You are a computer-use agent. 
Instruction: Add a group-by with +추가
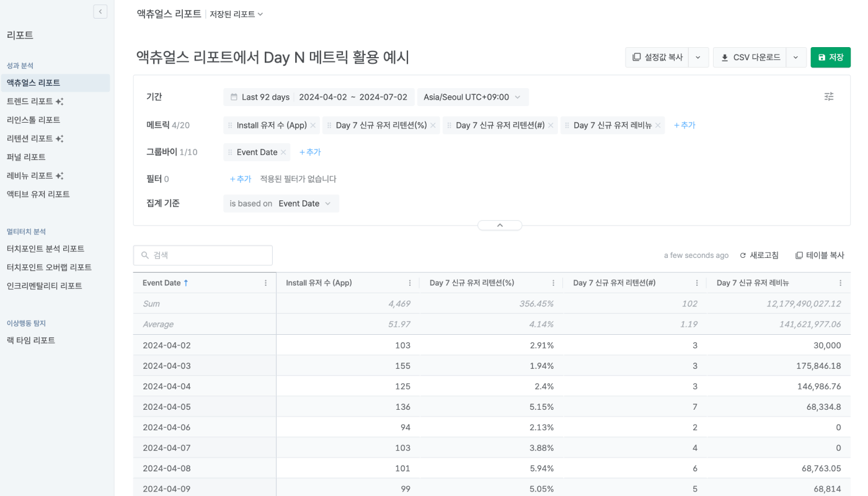pyautogui.click(x=310, y=152)
